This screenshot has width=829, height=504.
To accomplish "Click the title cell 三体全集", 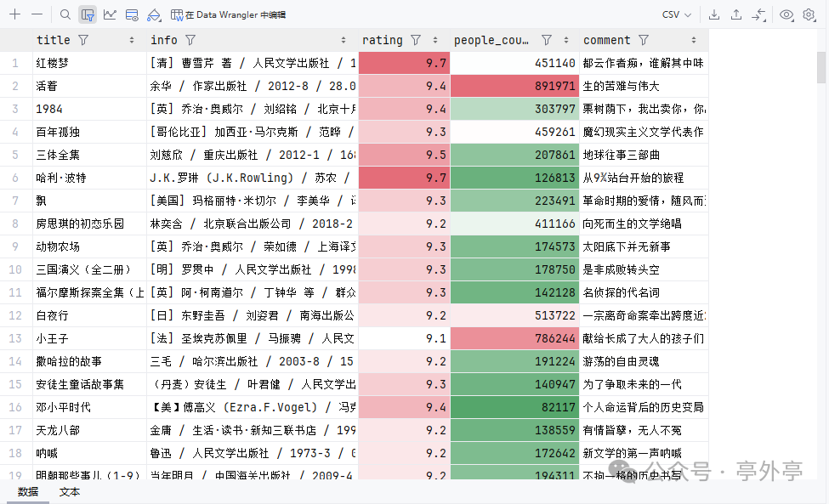I will point(89,156).
